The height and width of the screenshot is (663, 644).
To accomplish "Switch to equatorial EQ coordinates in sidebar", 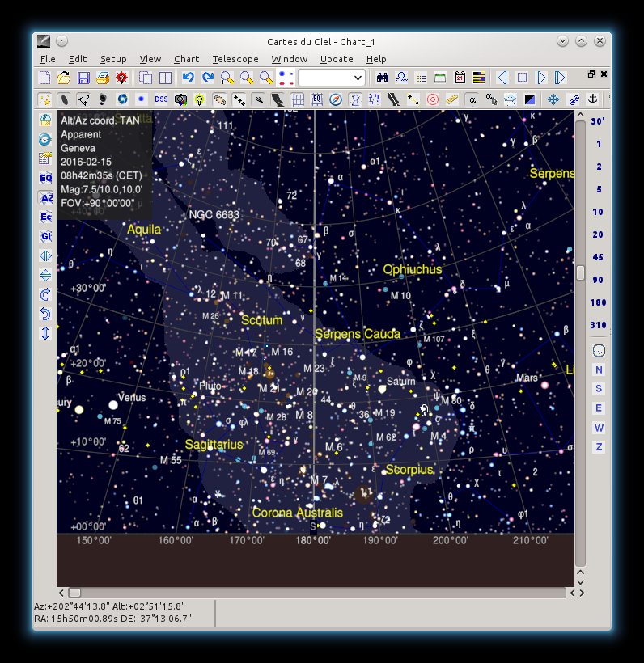I will coord(45,178).
